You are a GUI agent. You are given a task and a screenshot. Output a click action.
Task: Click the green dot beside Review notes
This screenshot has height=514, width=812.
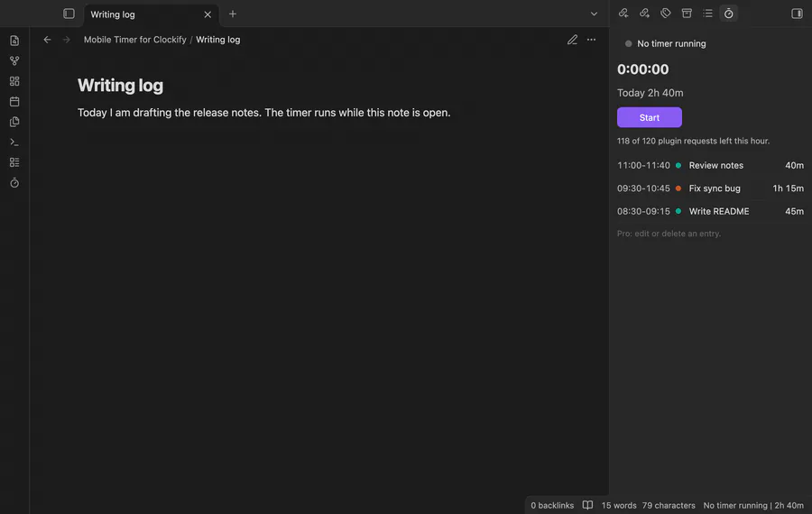(x=678, y=165)
